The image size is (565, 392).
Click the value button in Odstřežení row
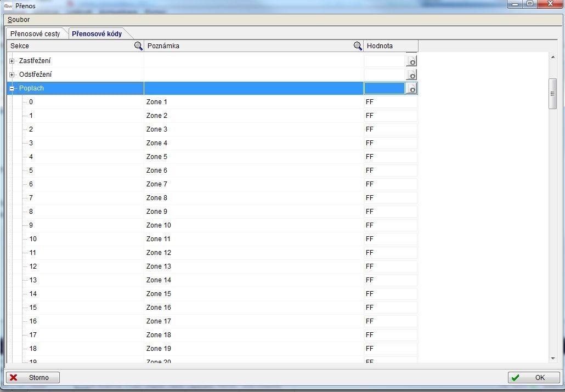click(411, 75)
